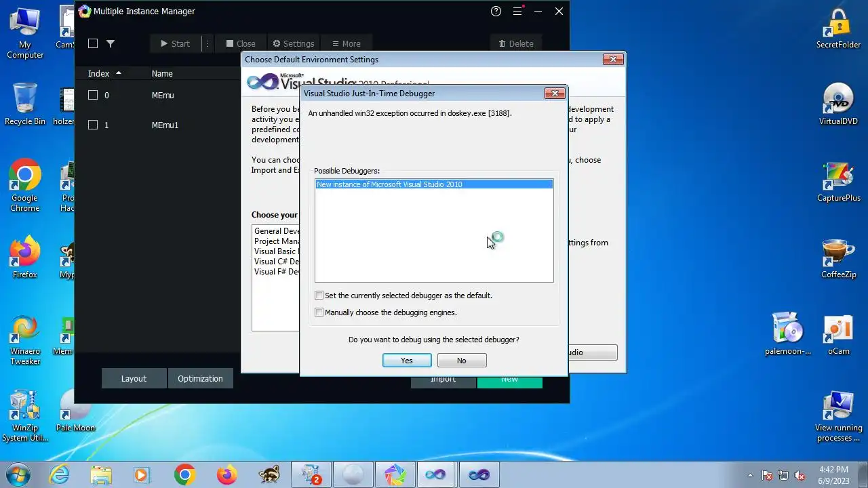868x488 pixels.
Task: Open Pale Moon desktop icon
Action: pyautogui.click(x=75, y=411)
